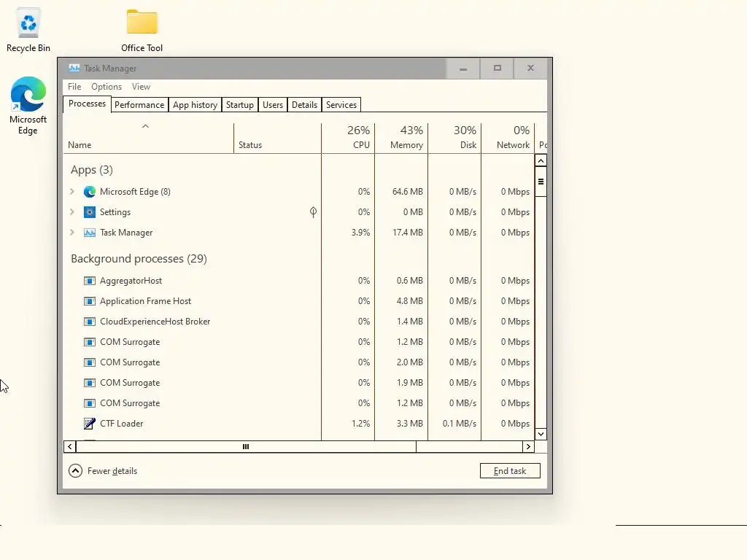
Task: Switch to the Users tab
Action: [273, 105]
